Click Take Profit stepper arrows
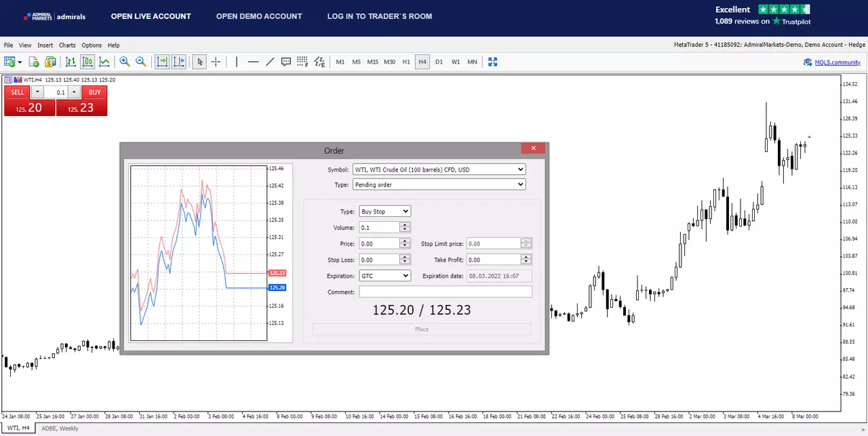 click(526, 260)
